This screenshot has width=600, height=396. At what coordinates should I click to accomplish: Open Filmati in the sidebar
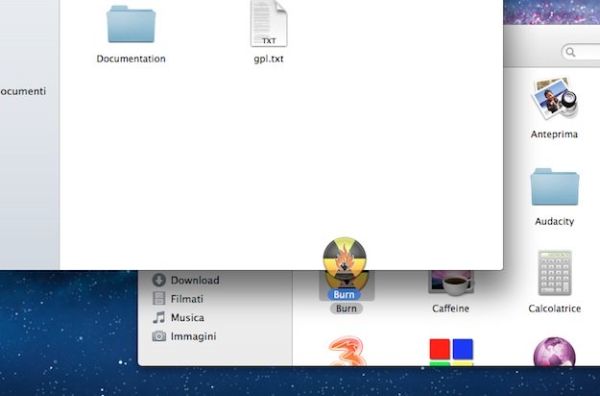tap(178, 299)
